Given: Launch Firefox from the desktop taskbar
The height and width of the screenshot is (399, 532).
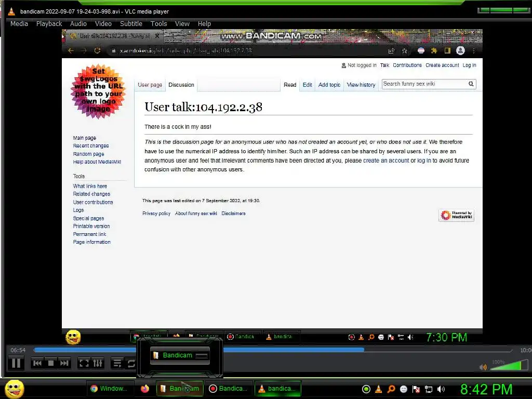Looking at the screenshot, I should (x=145, y=389).
